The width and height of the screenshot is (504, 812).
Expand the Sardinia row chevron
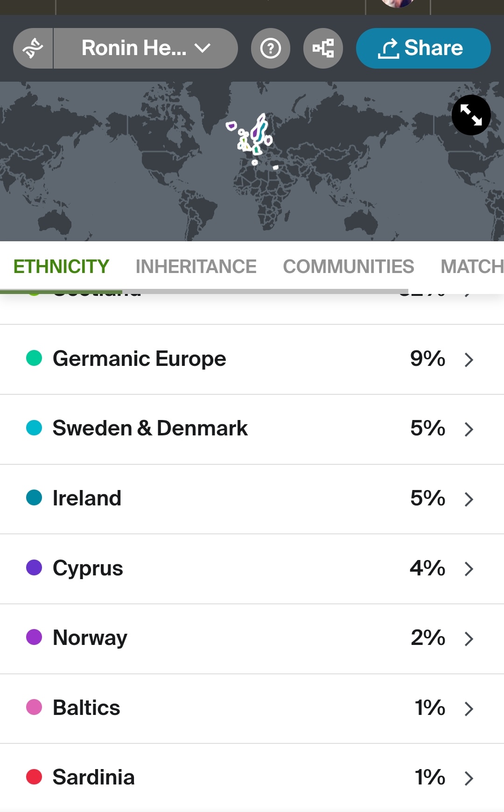[469, 778]
